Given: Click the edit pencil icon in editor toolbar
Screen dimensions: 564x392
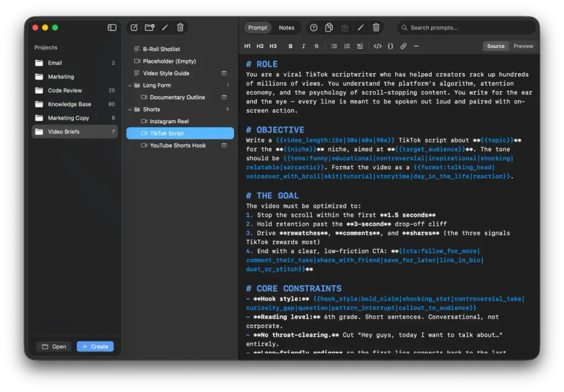Looking at the screenshot, I should click(360, 28).
